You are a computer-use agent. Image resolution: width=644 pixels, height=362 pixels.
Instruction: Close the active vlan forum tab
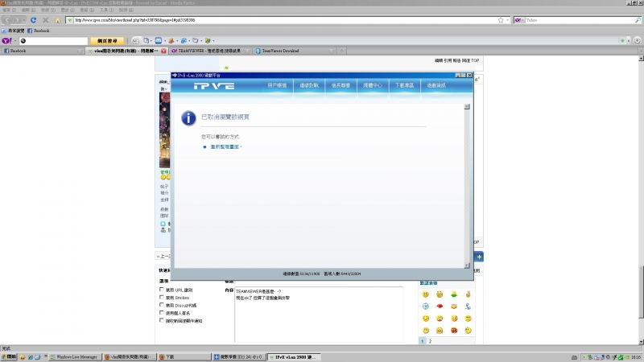tap(163, 51)
